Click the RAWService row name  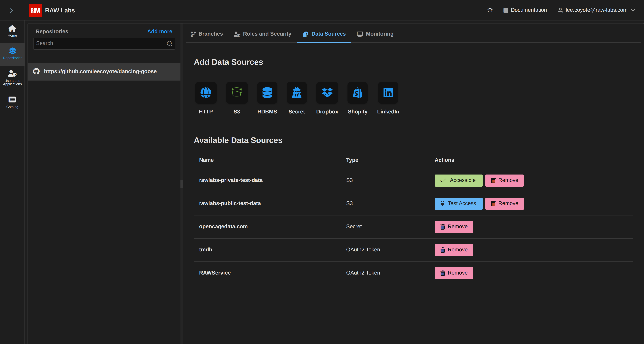(215, 273)
